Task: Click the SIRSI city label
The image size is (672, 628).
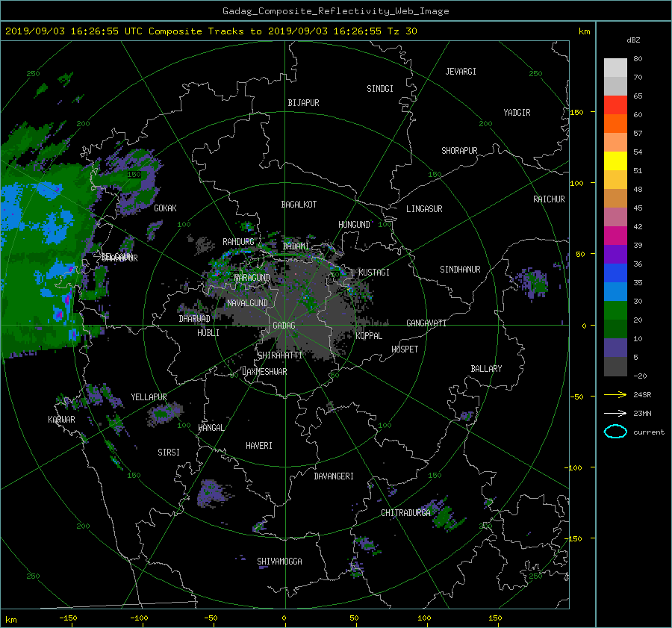Action: pos(169,453)
